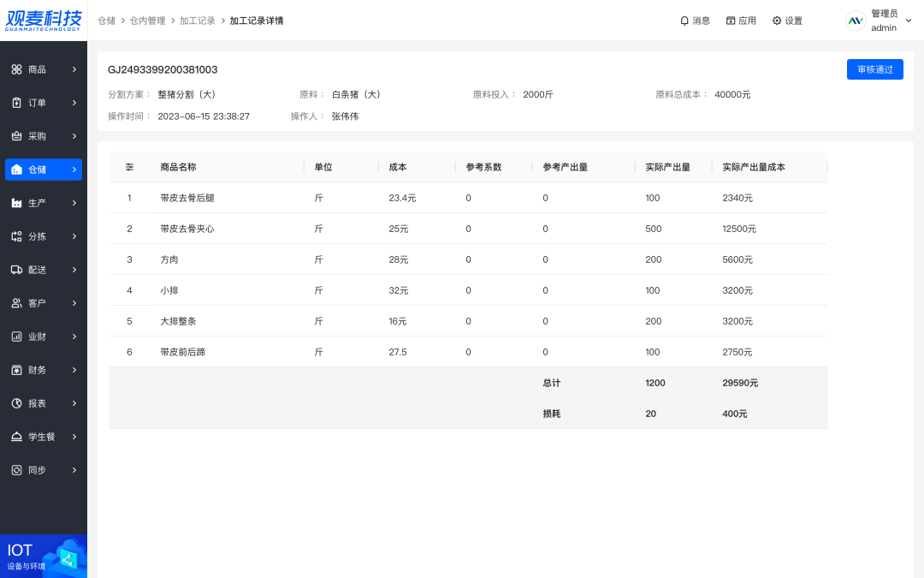The height and width of the screenshot is (578, 924).
Task: Open the 设置 settings option
Action: coord(787,21)
